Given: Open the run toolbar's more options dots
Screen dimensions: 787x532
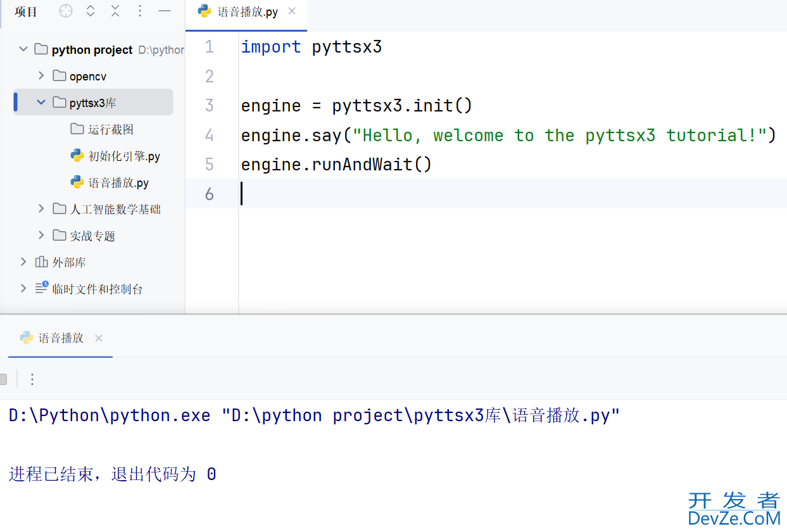Looking at the screenshot, I should 32,379.
